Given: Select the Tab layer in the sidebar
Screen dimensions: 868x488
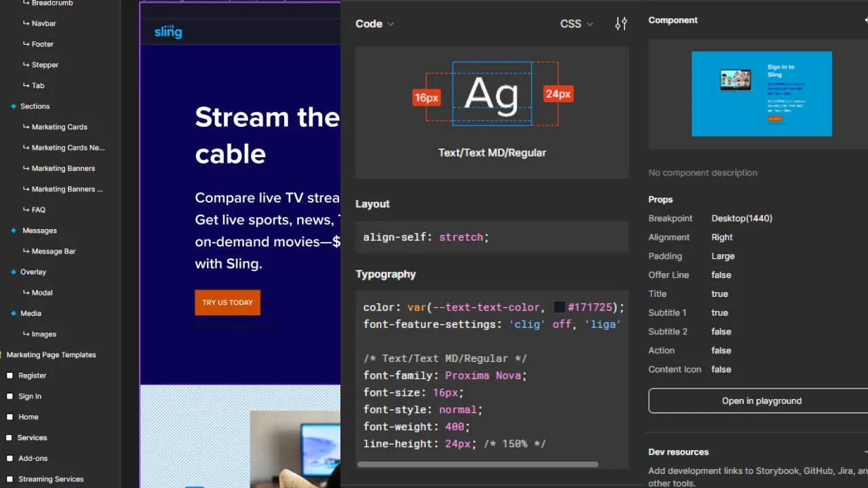Looking at the screenshot, I should [38, 85].
